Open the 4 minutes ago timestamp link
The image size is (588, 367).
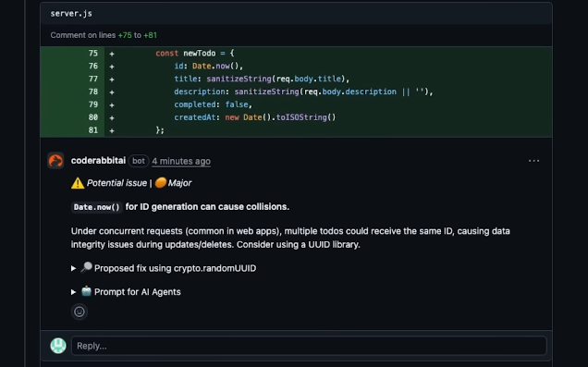[181, 161]
